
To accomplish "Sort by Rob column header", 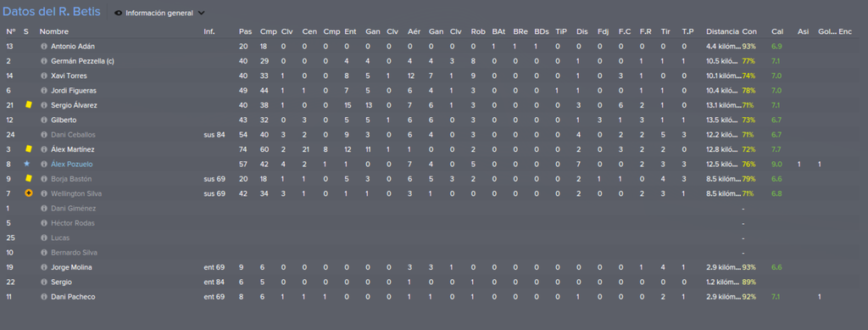I will coord(478,31).
